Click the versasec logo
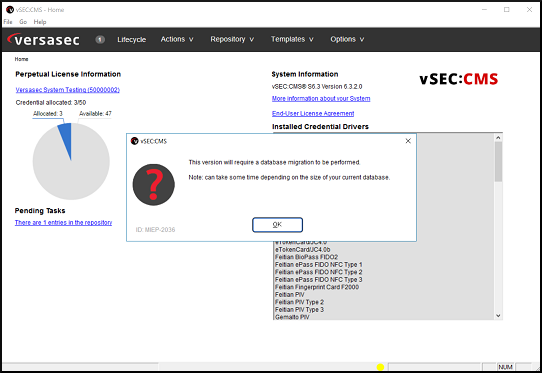The width and height of the screenshot is (542, 373). tap(44, 39)
